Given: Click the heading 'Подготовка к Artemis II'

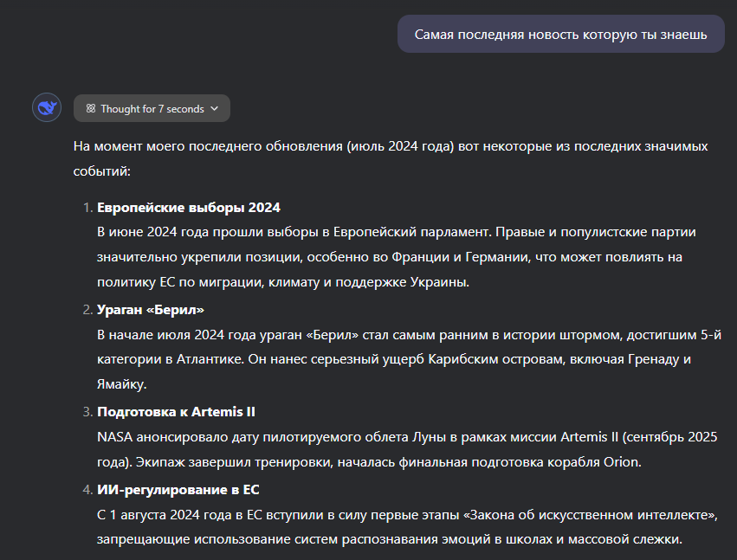Looking at the screenshot, I should [176, 412].
